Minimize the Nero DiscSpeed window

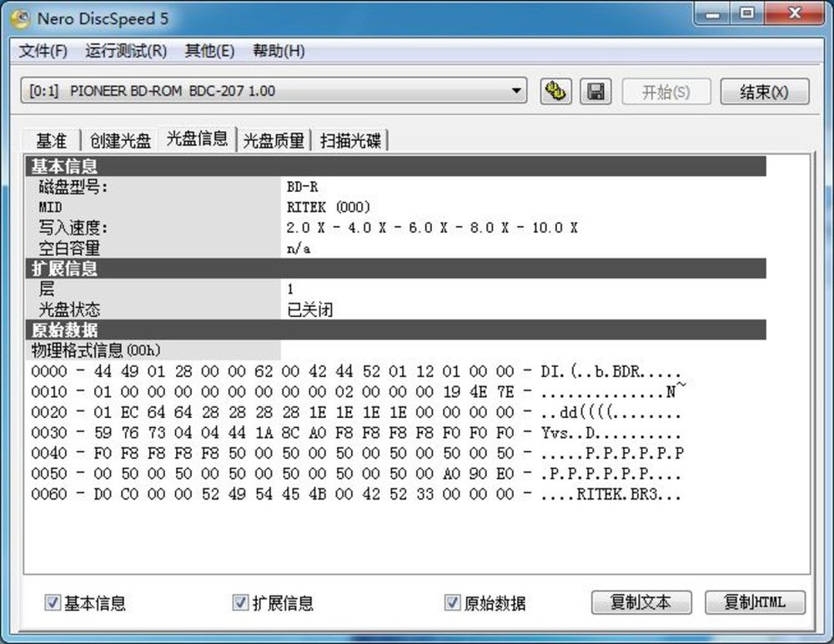(x=713, y=13)
